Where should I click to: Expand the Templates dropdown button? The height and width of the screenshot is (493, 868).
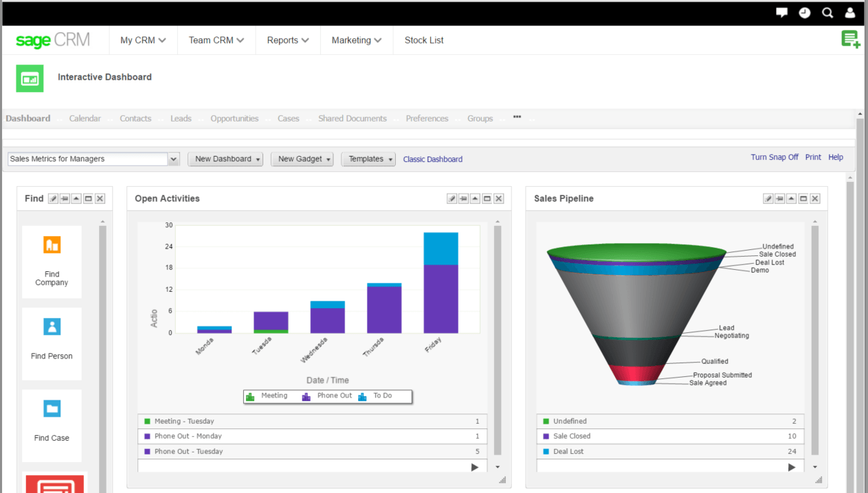[x=368, y=159]
